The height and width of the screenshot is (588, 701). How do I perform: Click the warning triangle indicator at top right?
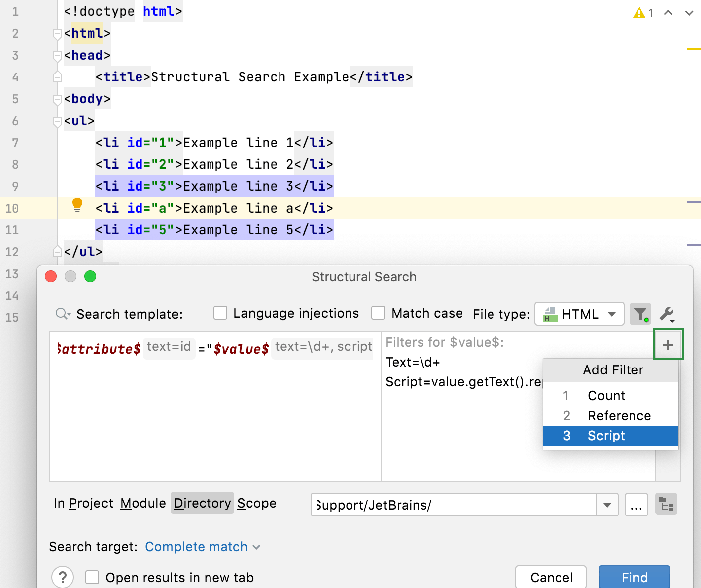coord(639,13)
